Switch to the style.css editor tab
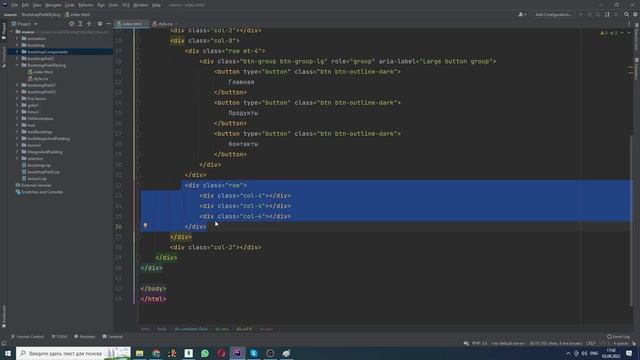640x360 pixels. click(163, 24)
